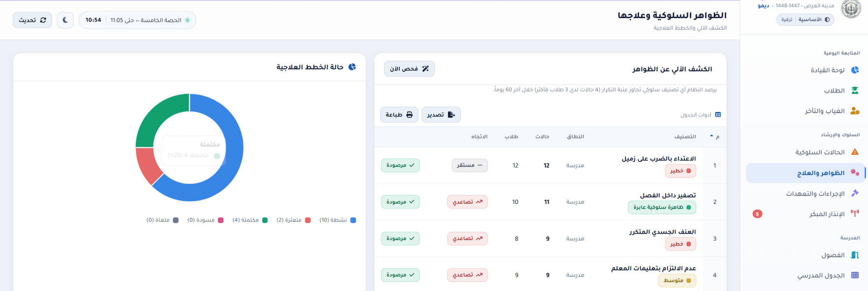The width and height of the screenshot is (868, 291).
Task: Open أدوات الجدول table tools
Action: click(700, 115)
